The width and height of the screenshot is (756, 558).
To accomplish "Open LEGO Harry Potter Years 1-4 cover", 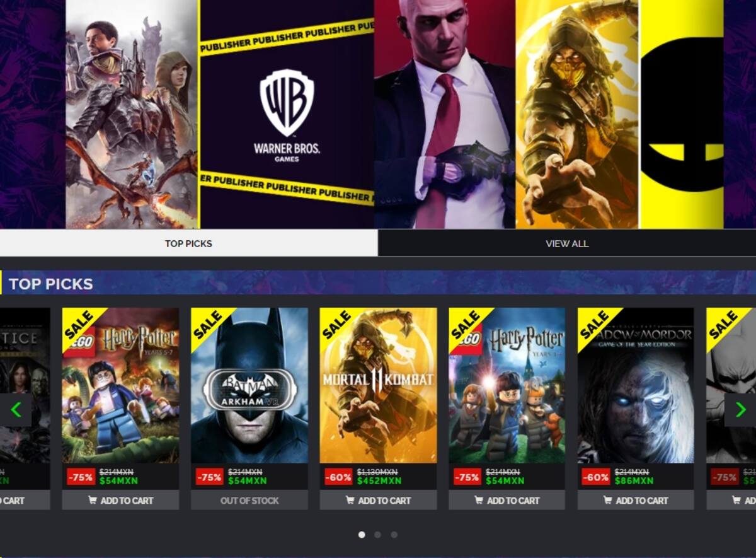I will (507, 385).
